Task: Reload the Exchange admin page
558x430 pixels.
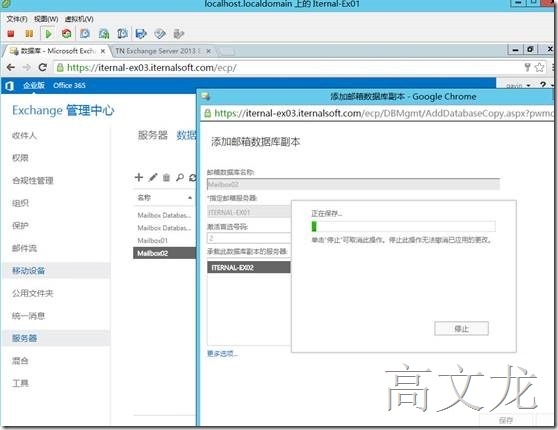Action: tap(43, 67)
